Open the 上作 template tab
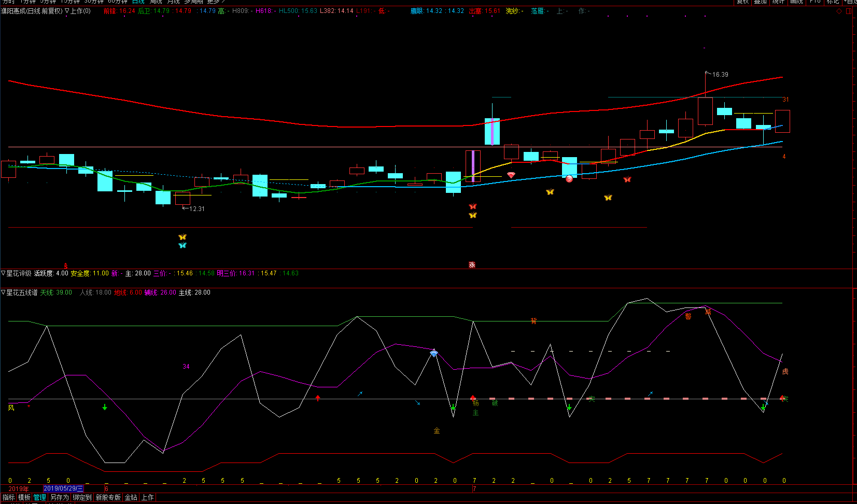The height and width of the screenshot is (504, 857). (x=148, y=497)
